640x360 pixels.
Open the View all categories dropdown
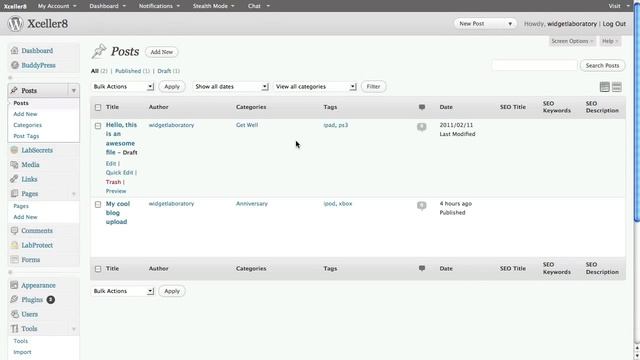315,87
